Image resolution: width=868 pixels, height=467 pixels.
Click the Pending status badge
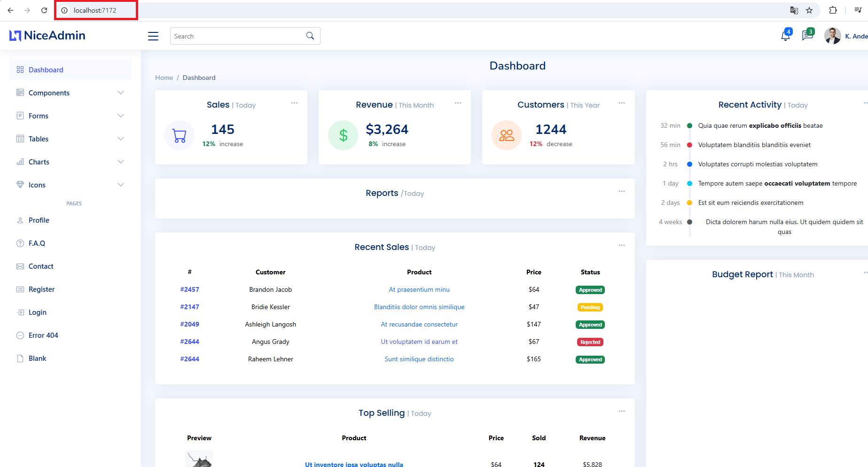pos(590,307)
